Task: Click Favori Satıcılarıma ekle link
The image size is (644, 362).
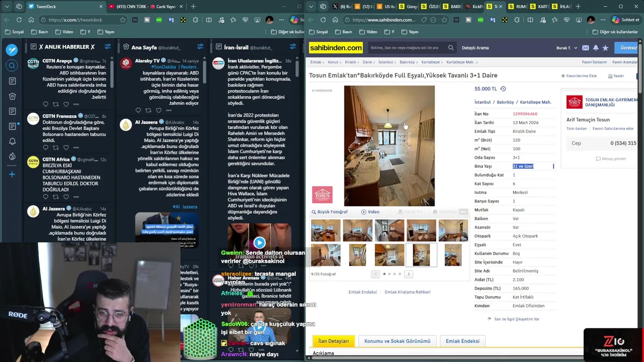Action: point(613,129)
